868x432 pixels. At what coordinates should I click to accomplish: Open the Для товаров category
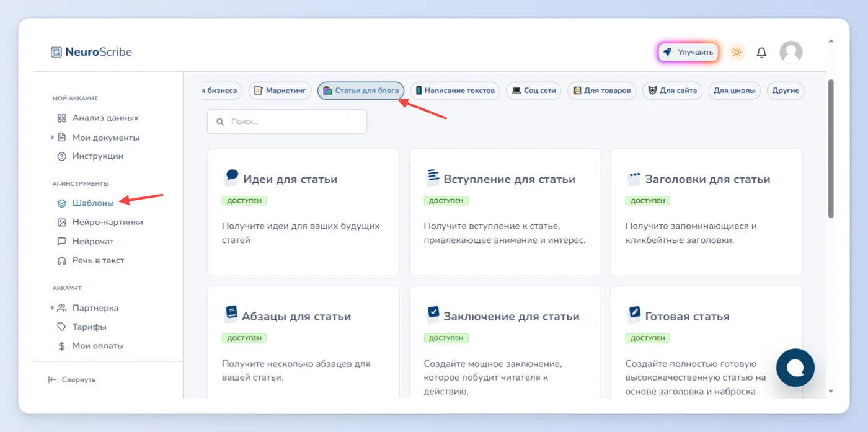coord(601,90)
